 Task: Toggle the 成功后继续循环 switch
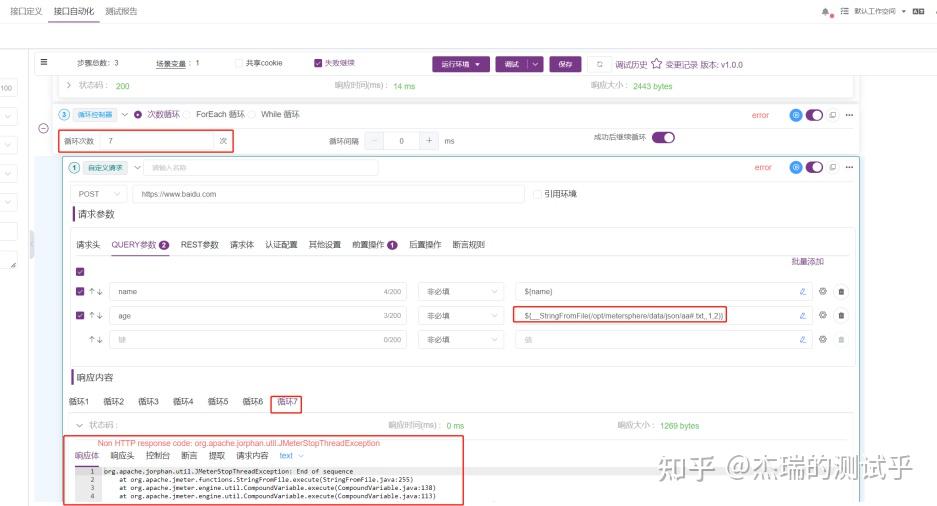click(x=663, y=137)
